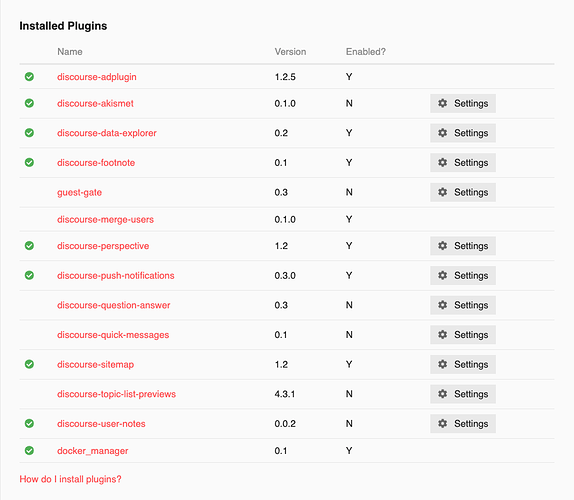Screen dimensions: 574x500
Task: Open the discourse-akismet link
Action: (x=95, y=104)
